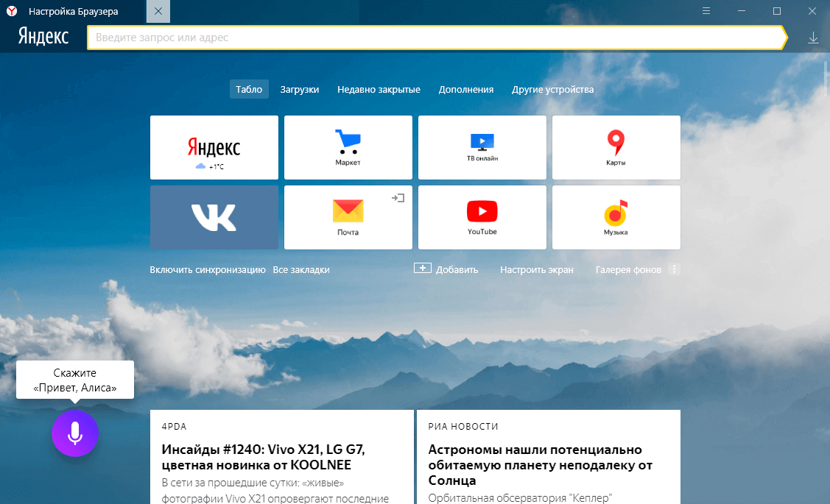Screen dimensions: 830x504
Task: Click Включить синхронизацию link
Action: (207, 270)
